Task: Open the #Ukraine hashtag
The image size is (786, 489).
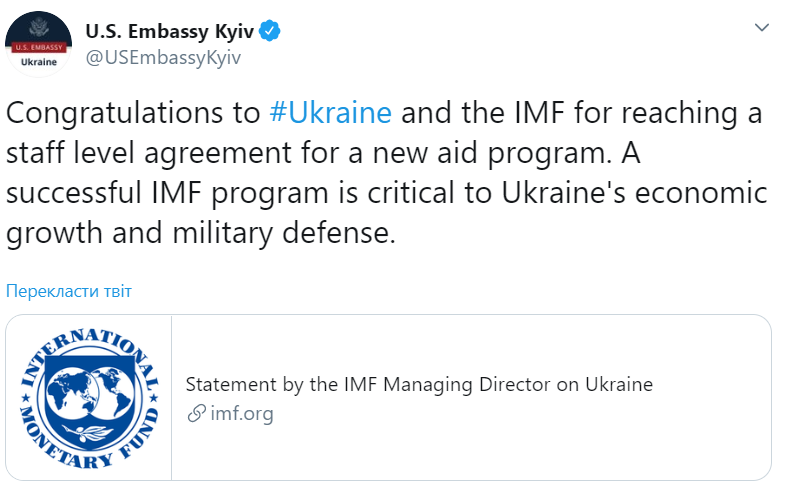Action: (331, 111)
